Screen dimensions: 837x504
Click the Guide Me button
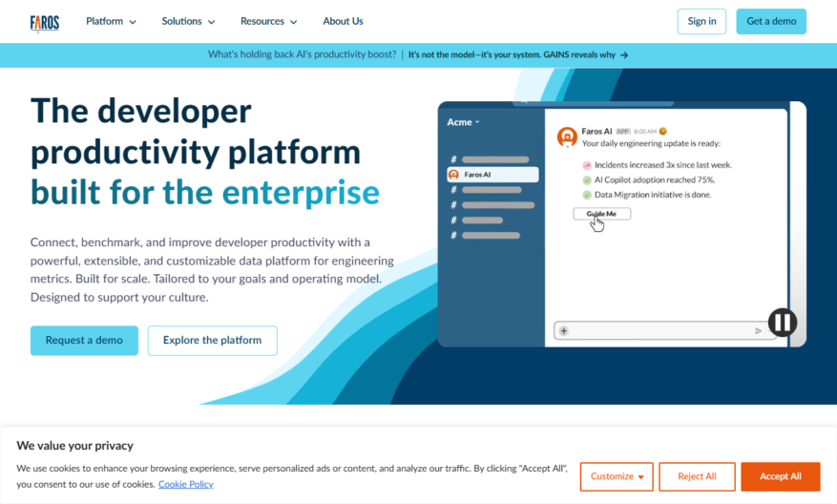[601, 214]
